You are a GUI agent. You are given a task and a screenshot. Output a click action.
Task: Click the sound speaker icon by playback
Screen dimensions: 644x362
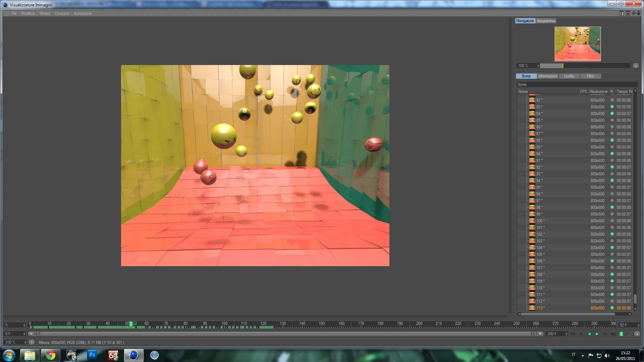click(630, 334)
